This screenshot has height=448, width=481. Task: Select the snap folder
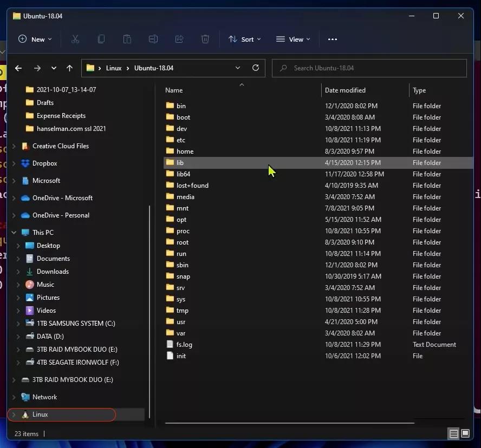(318, 276)
